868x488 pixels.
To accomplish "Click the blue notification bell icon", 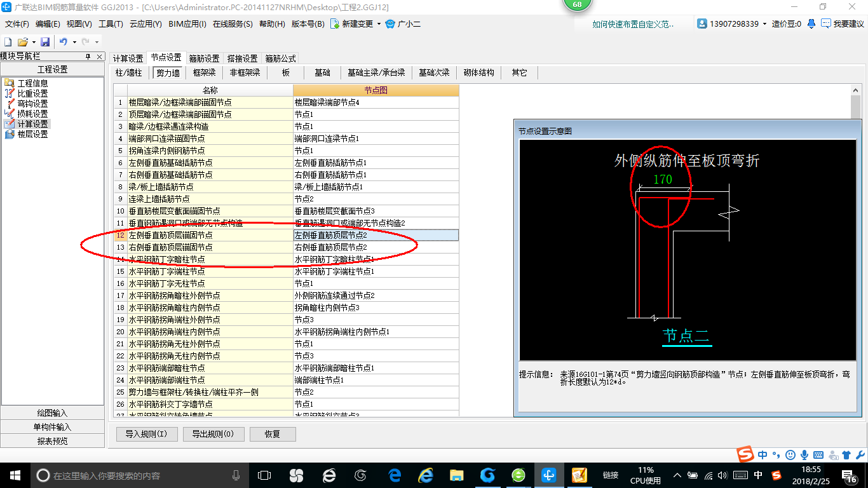I will pyautogui.click(x=811, y=24).
